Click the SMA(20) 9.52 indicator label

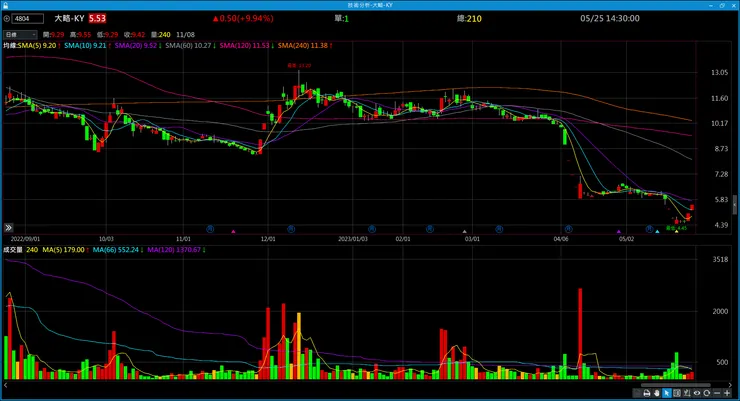(138, 46)
